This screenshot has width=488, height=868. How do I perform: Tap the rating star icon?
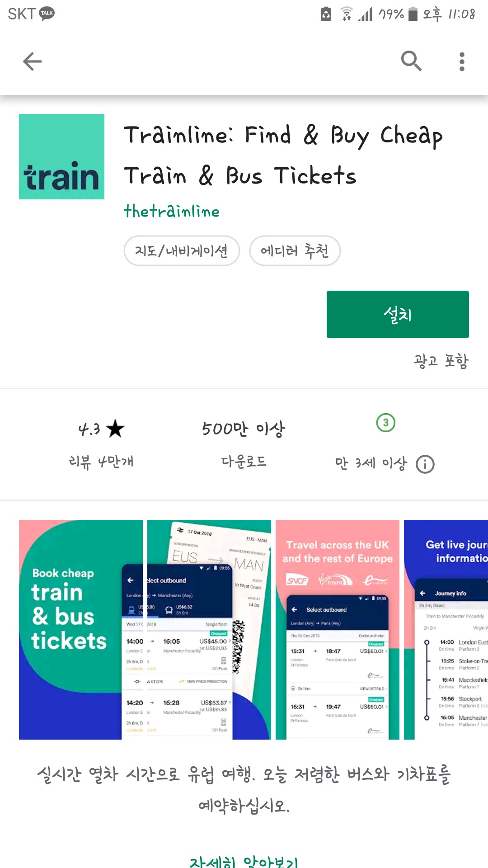click(x=115, y=429)
